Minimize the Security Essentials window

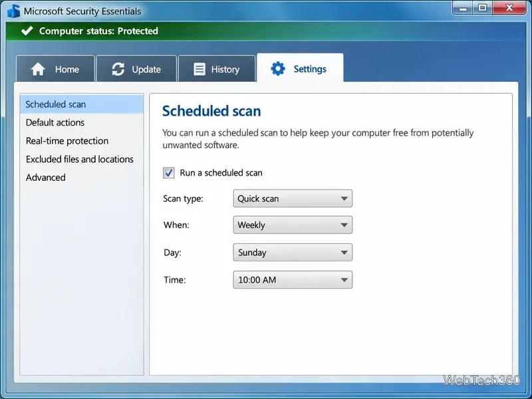point(463,8)
